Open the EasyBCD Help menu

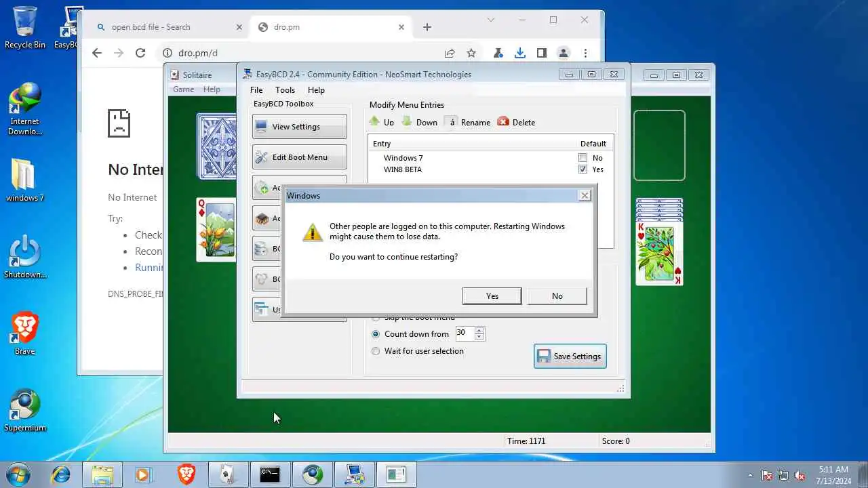pos(316,90)
